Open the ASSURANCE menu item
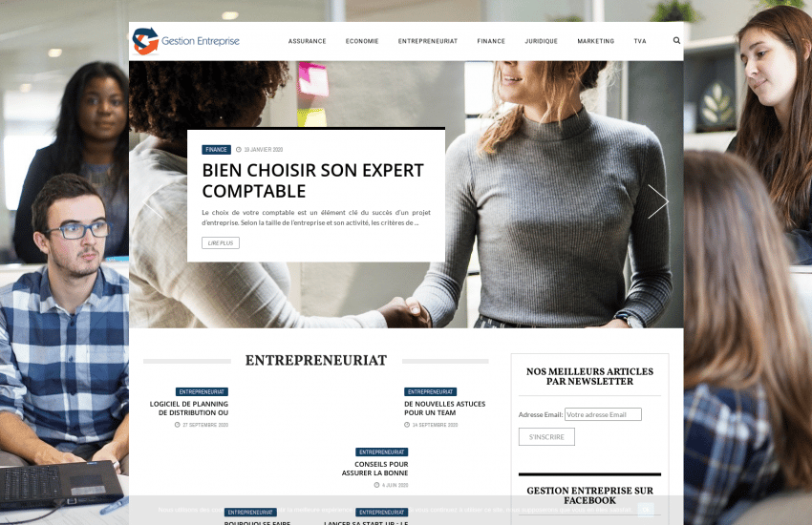 tap(307, 41)
